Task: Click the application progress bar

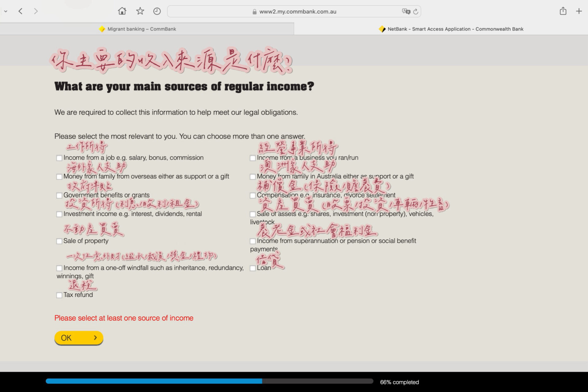Action: (x=209, y=381)
